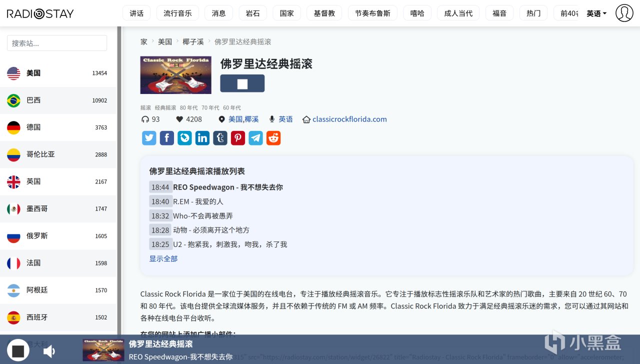Click the headphones listeners icon beside 93
640x364 pixels.
pos(145,119)
